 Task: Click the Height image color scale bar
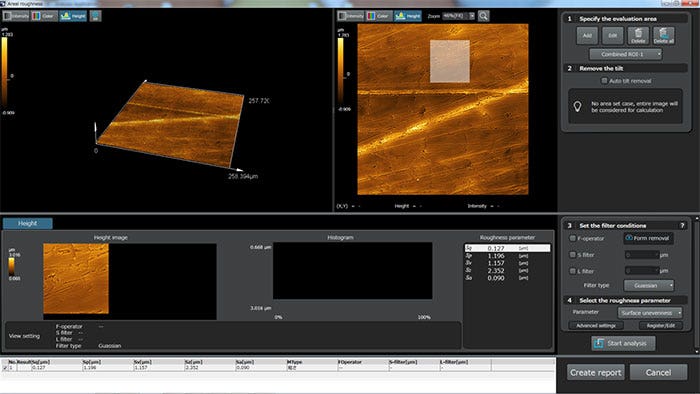point(12,266)
